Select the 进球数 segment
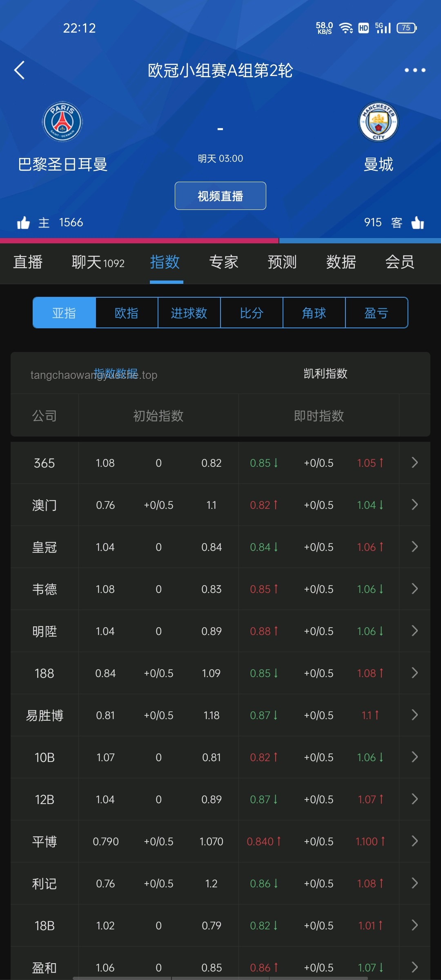Viewport: 441px width, 980px height. tap(189, 313)
